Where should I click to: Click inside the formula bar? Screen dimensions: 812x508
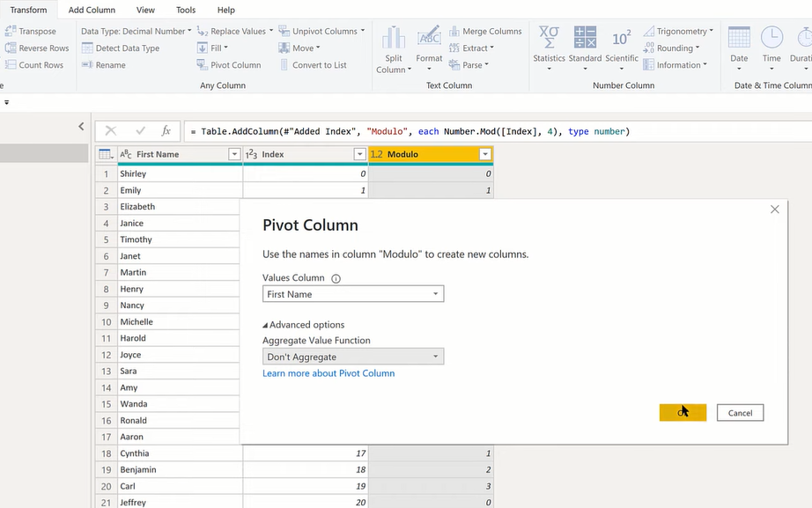pos(497,131)
